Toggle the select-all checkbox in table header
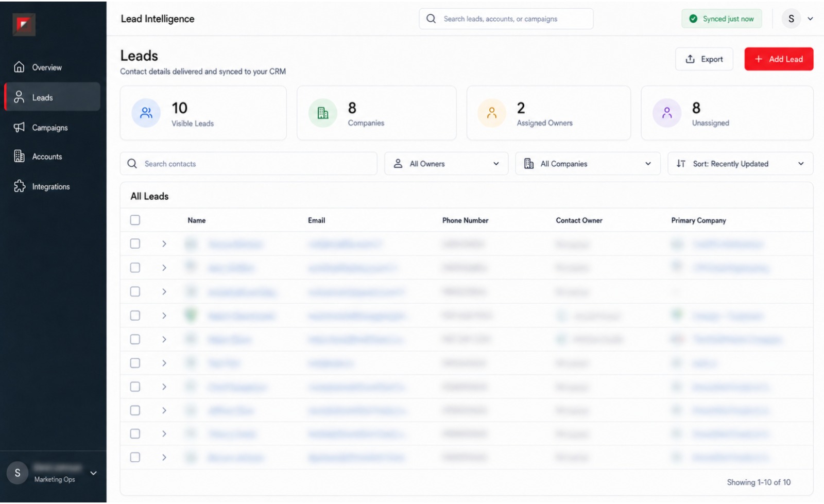Image resolution: width=824 pixels, height=504 pixels. 135,220
